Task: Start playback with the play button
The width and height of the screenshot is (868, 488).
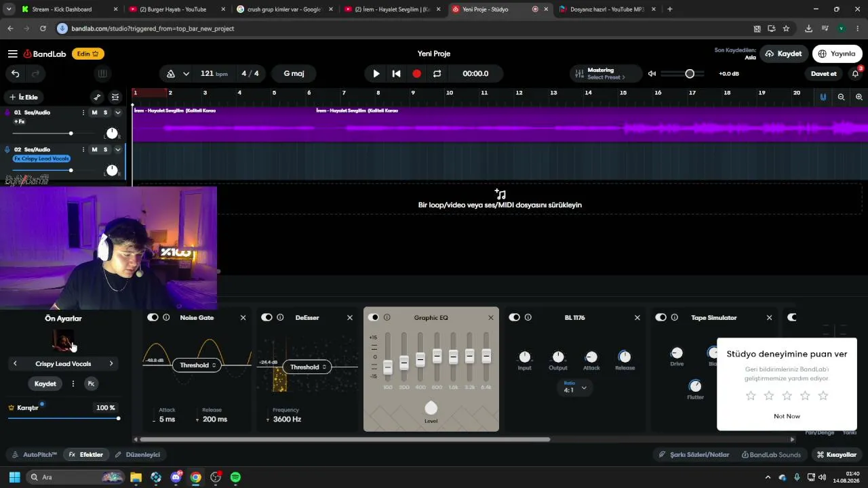Action: [376, 73]
